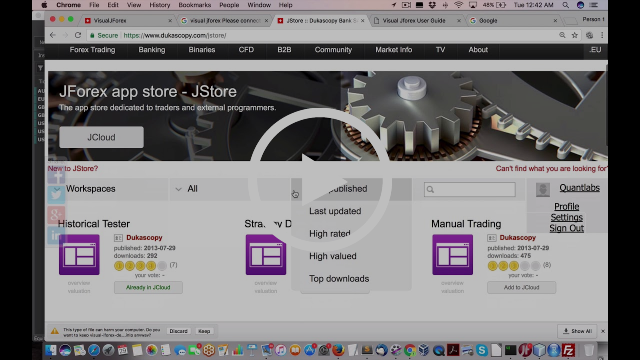Image resolution: width=640 pixels, height=360 pixels.
Task: Open the Banking menu
Action: 152,50
